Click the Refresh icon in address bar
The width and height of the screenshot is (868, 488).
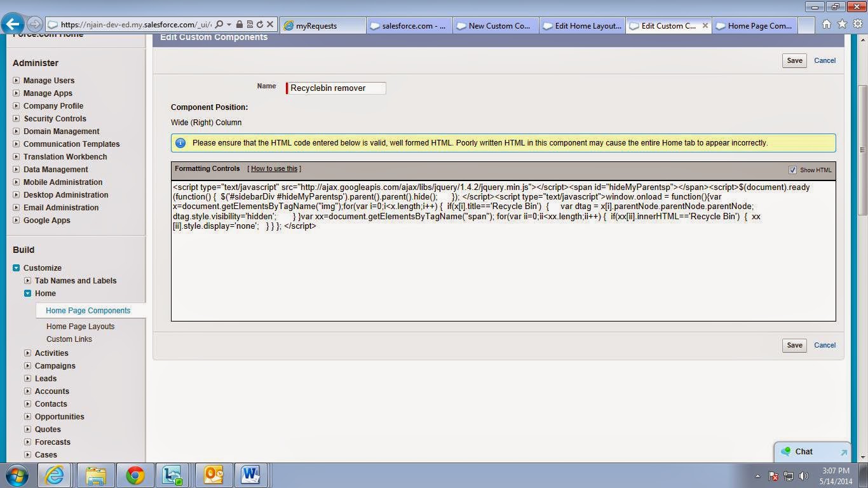pyautogui.click(x=260, y=25)
